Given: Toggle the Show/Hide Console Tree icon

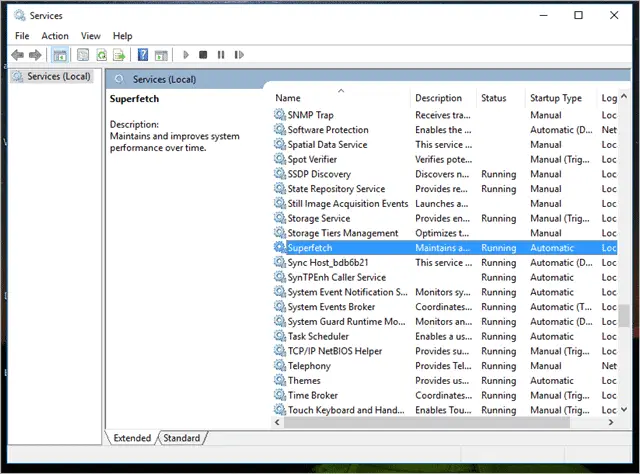Looking at the screenshot, I should coord(60,55).
